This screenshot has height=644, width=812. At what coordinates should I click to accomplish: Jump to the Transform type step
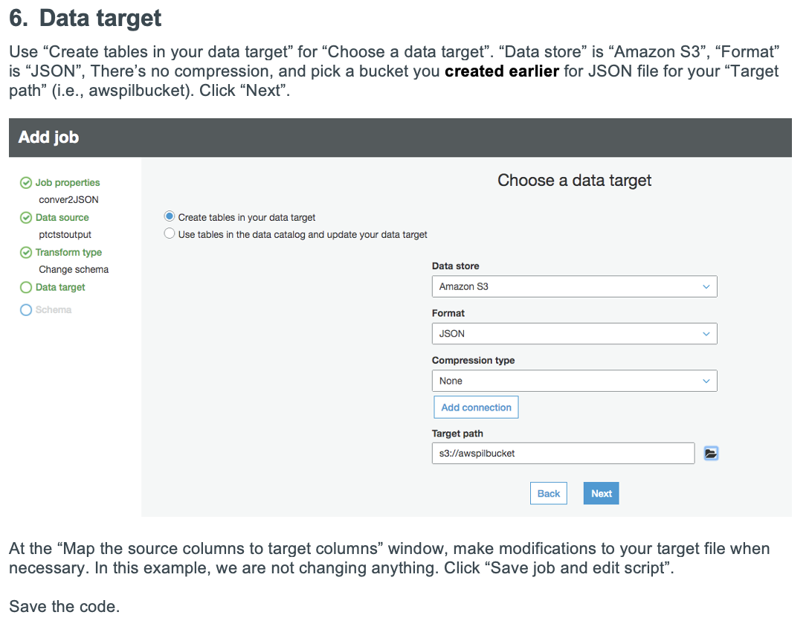coord(68,253)
